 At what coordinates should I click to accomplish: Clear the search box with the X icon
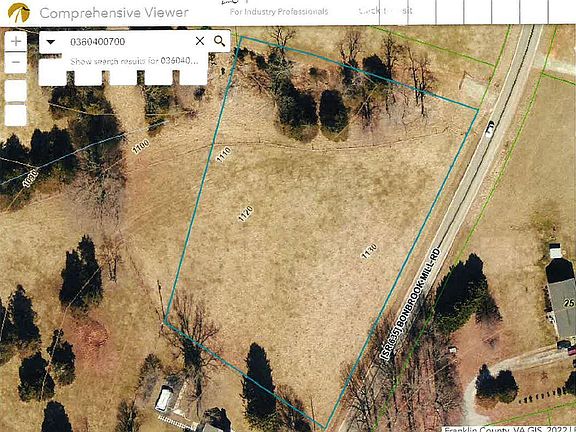pyautogui.click(x=200, y=41)
